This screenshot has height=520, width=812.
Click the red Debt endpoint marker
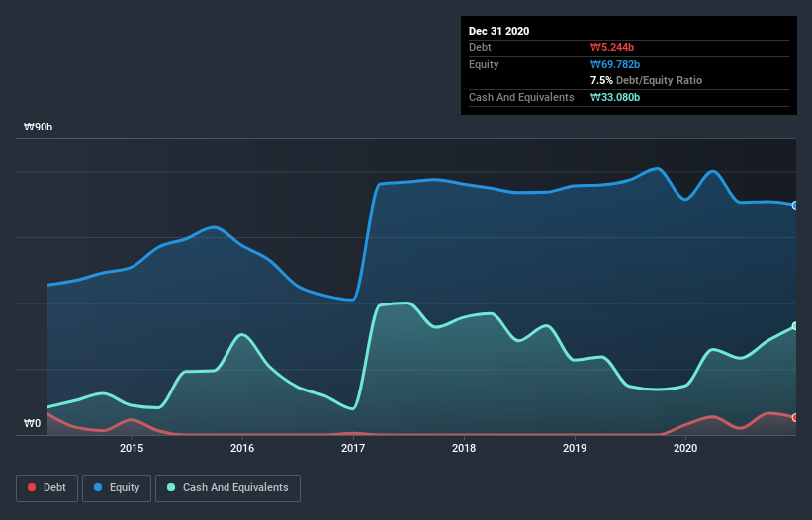pyautogui.click(x=795, y=417)
